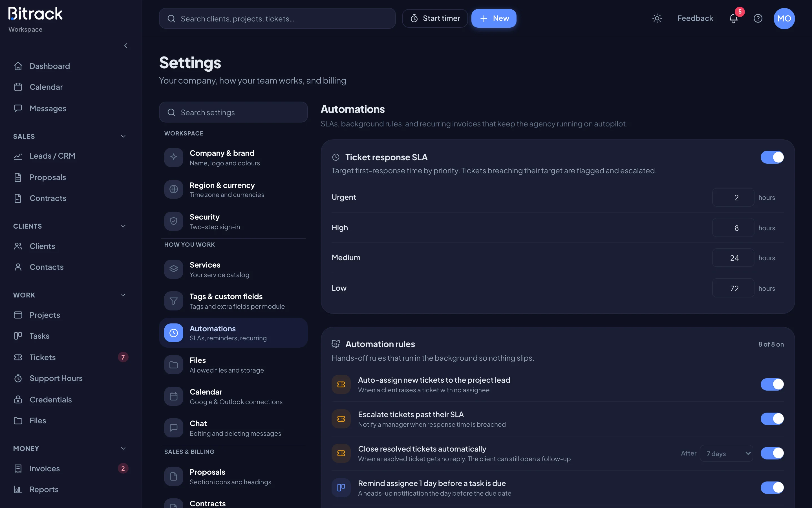The height and width of the screenshot is (508, 812).
Task: Open Files under the WORK section
Action: click(x=70, y=421)
